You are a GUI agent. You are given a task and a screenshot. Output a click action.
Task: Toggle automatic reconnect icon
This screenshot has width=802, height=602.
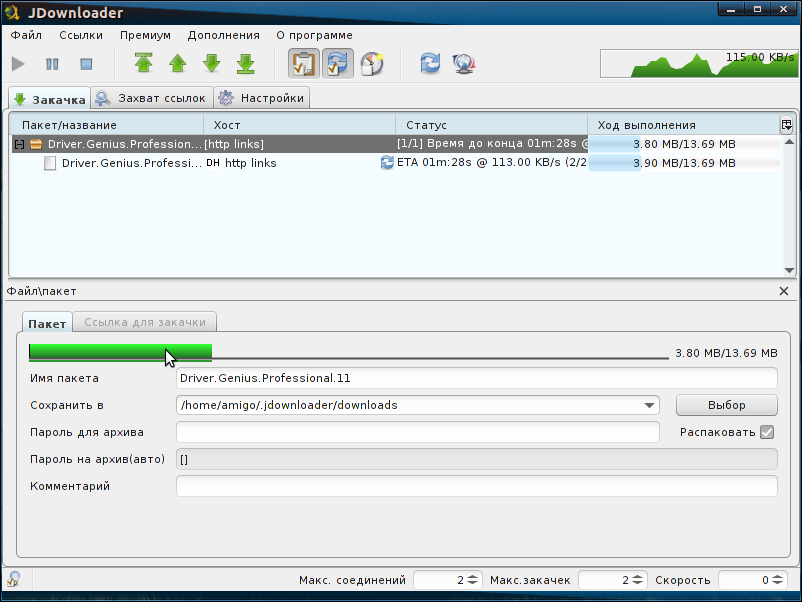point(338,63)
